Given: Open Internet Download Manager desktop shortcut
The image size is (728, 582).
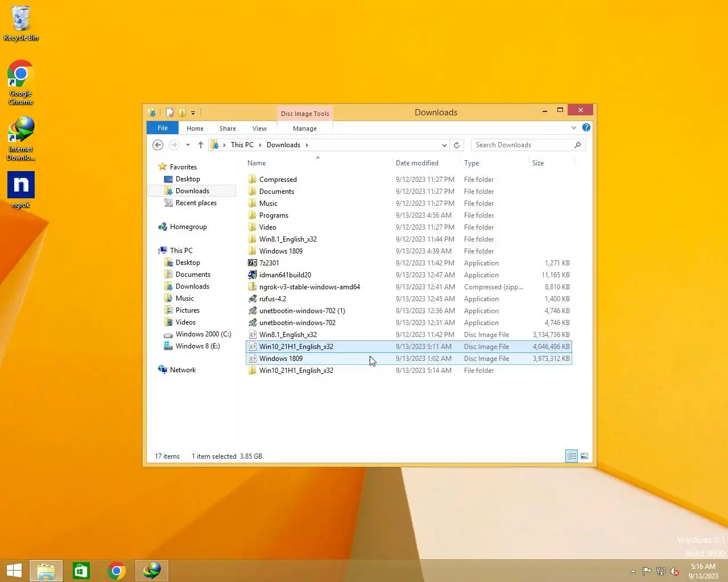Looking at the screenshot, I should coord(21,139).
